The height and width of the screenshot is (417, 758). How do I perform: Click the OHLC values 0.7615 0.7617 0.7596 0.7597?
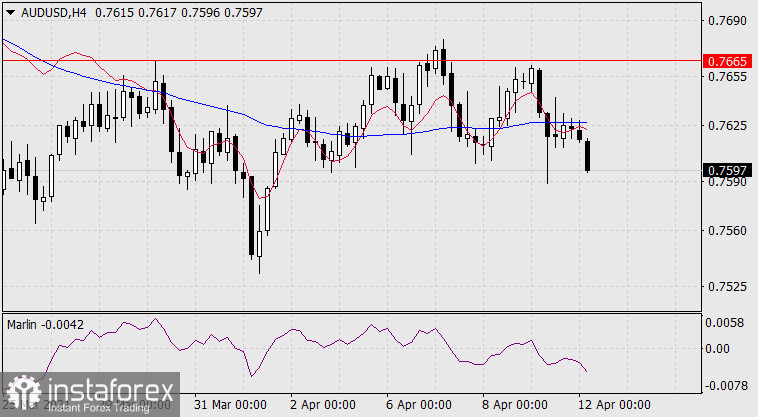click(179, 13)
